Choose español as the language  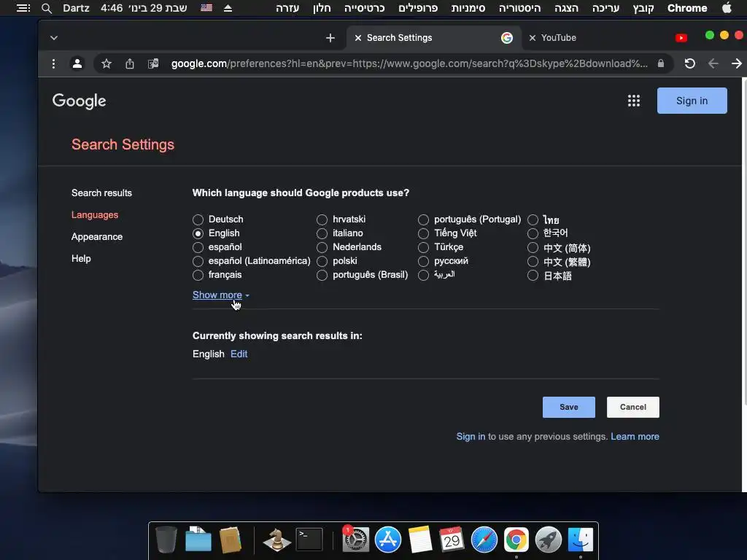click(198, 247)
